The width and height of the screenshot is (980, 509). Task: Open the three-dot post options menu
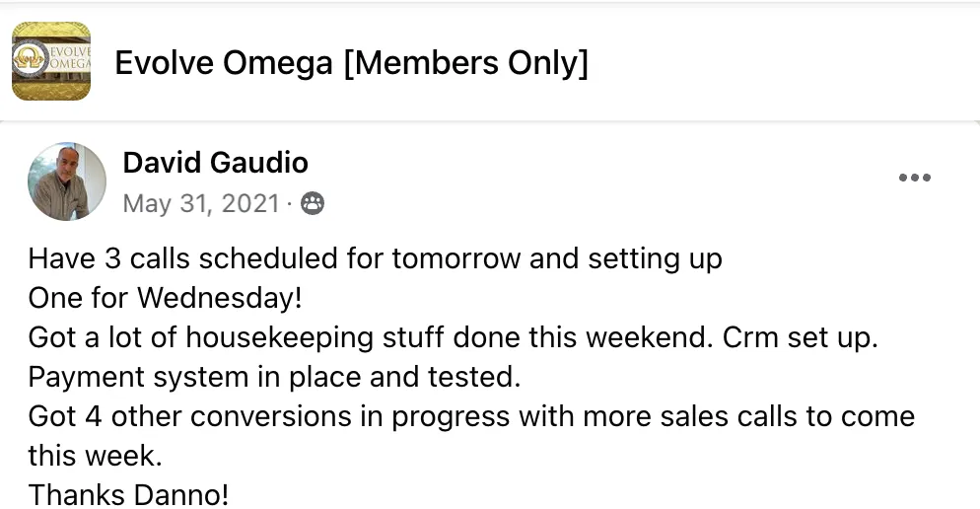click(914, 178)
